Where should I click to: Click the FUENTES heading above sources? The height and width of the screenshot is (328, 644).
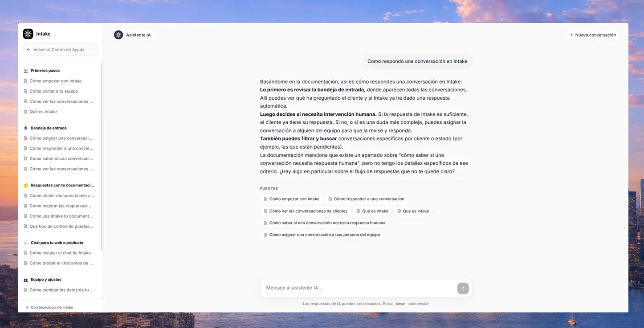tap(269, 189)
